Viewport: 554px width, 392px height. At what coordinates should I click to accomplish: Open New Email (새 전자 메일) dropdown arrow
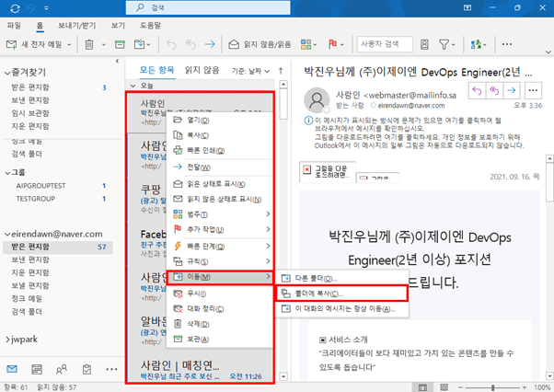pos(69,44)
